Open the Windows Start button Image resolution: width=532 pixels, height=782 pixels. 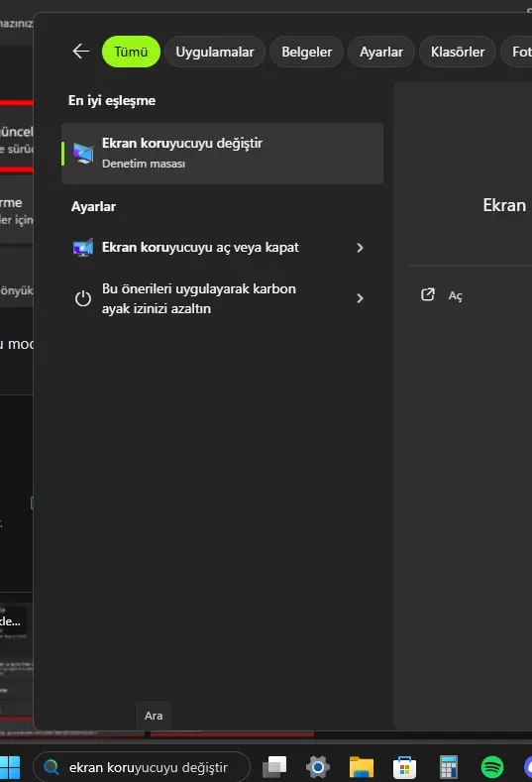pos(10,767)
